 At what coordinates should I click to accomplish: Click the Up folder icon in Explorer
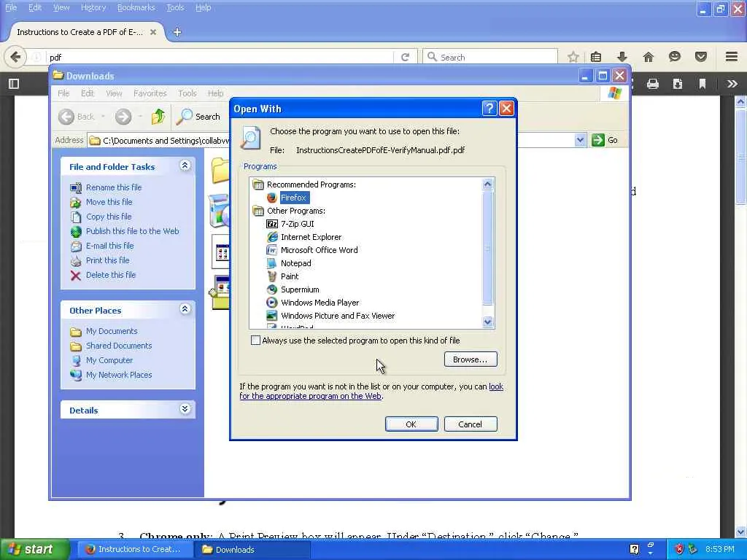pyautogui.click(x=158, y=117)
